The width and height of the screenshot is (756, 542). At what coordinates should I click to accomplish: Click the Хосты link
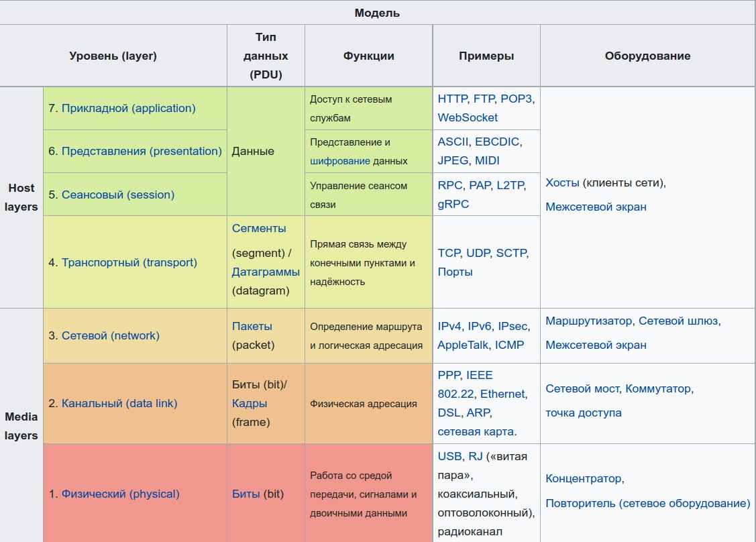point(562,183)
